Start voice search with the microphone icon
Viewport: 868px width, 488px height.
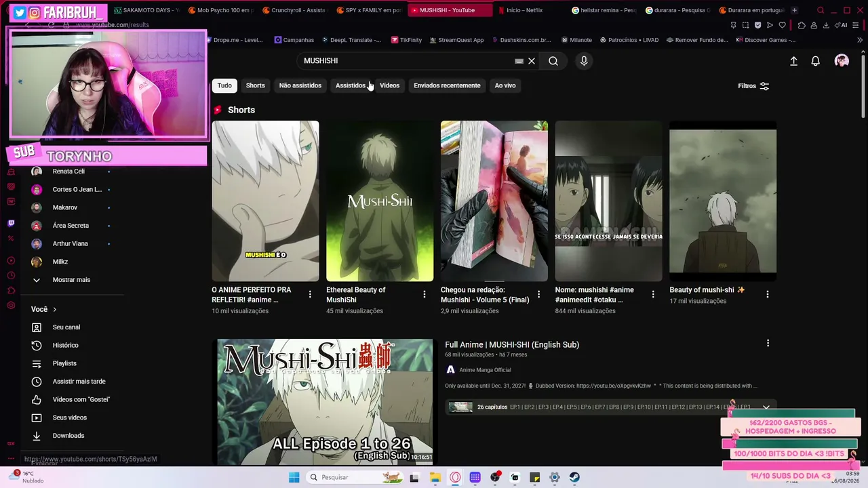click(x=584, y=61)
